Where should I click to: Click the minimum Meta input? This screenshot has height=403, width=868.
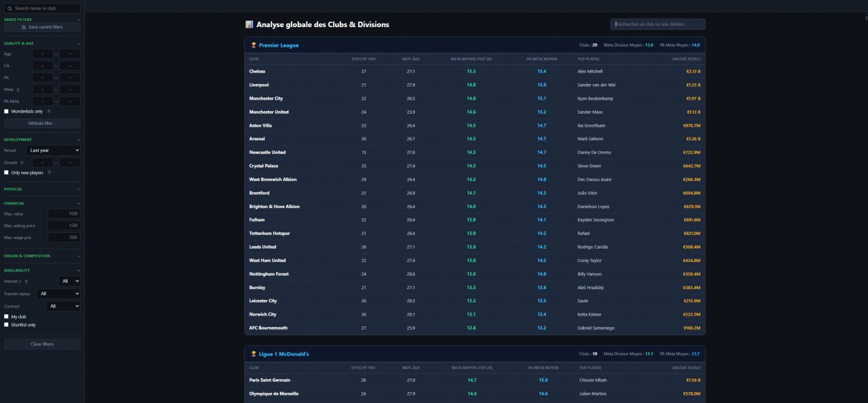point(43,89)
